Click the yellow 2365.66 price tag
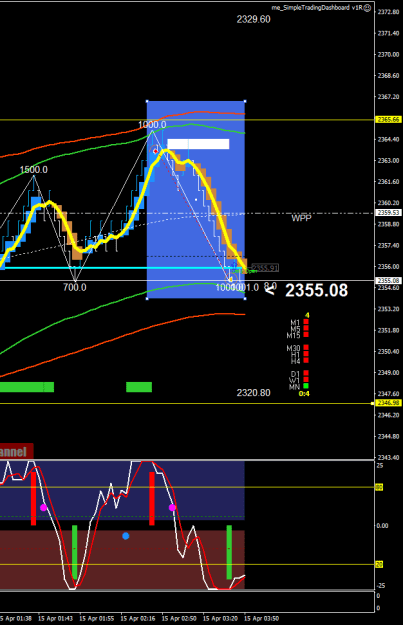 (x=389, y=120)
